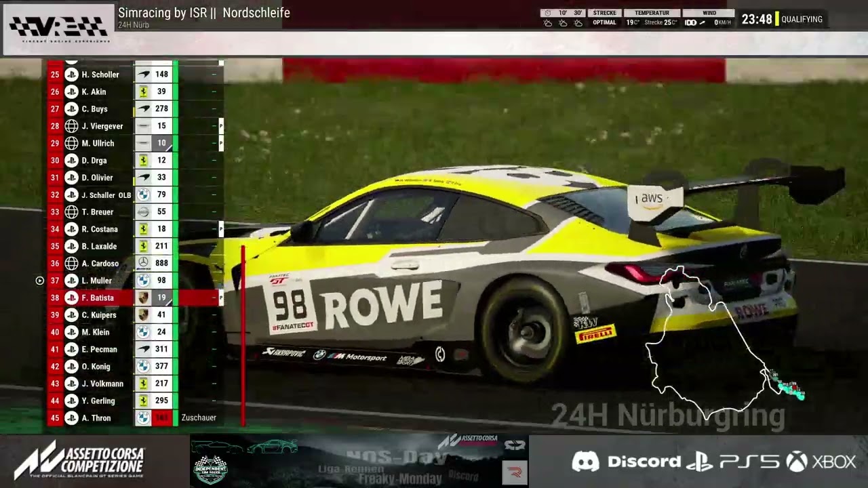Click the Mercedes-AMG logo in A. Cardoso's row
The width and height of the screenshot is (868, 488).
143,263
